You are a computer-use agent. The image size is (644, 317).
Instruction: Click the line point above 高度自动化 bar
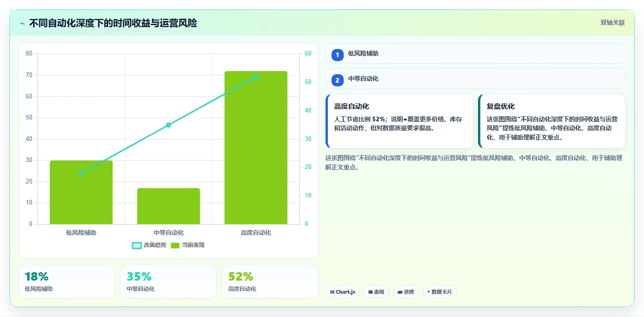tap(256, 77)
